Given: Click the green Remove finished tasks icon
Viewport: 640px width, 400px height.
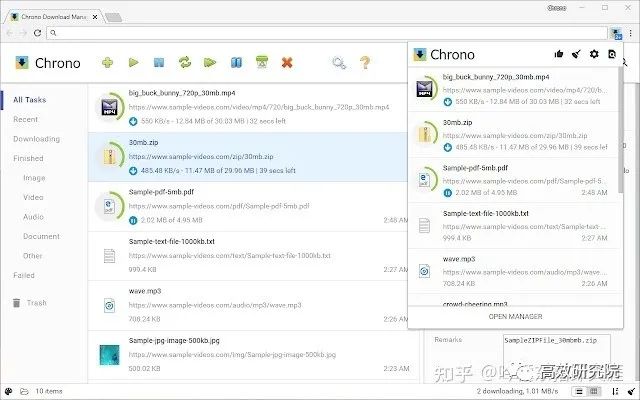Looking at the screenshot, I should pos(262,62).
